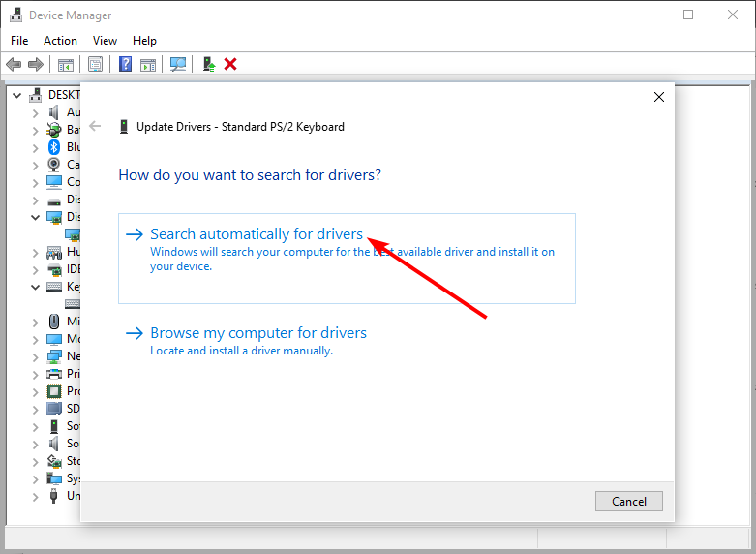The height and width of the screenshot is (554, 756).
Task: Open the View menu
Action: pyautogui.click(x=105, y=41)
